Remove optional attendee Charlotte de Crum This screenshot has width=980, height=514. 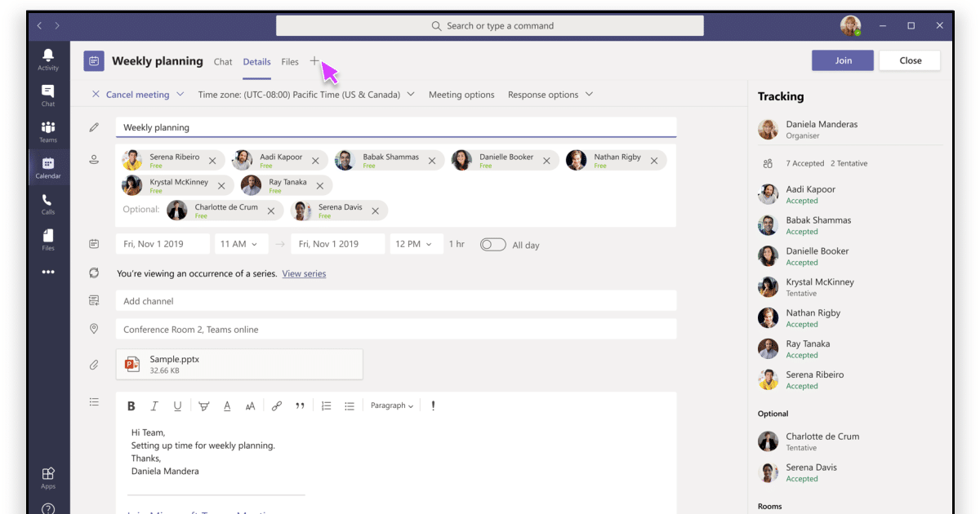tap(271, 211)
